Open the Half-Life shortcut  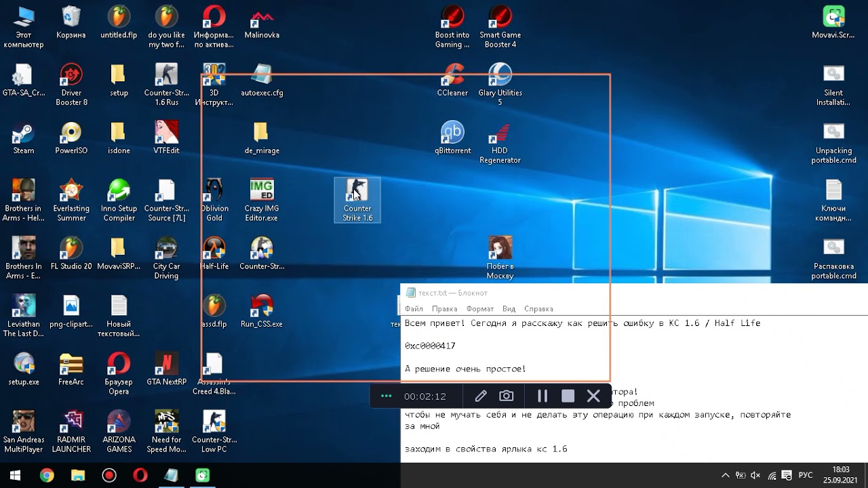point(214,254)
